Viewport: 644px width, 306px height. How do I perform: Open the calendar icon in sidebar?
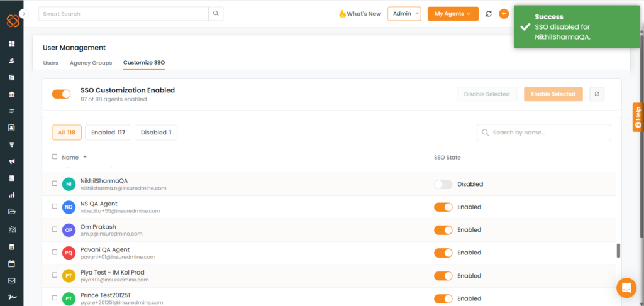pyautogui.click(x=11, y=264)
